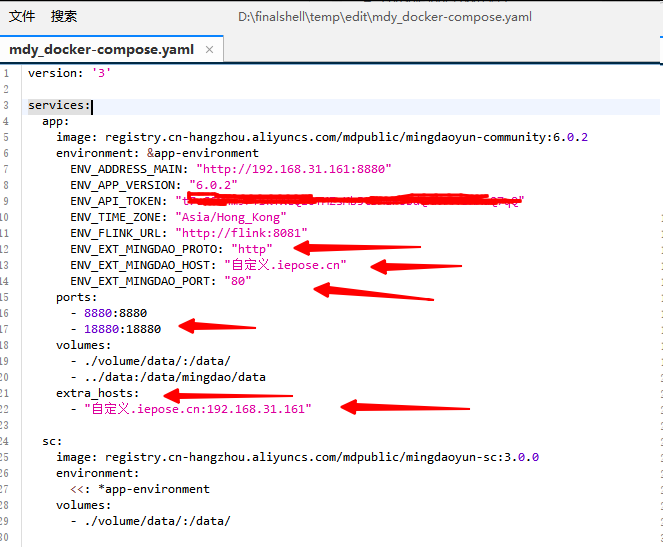Click the ENV_ADDRESS_MAIN URL value
The width and height of the screenshot is (663, 547).
pos(293,169)
